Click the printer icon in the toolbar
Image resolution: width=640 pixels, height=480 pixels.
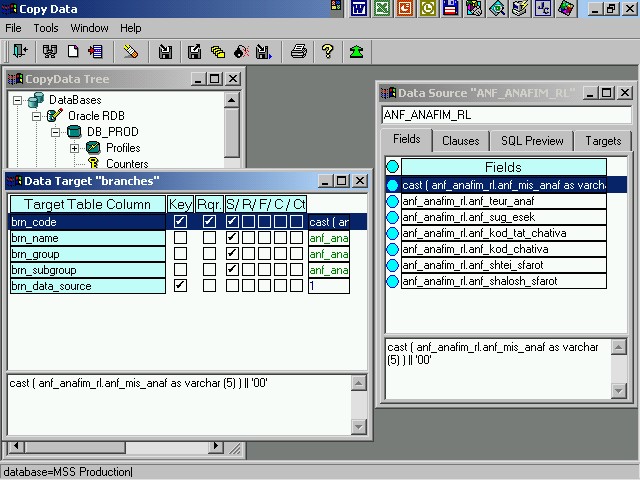click(x=298, y=51)
